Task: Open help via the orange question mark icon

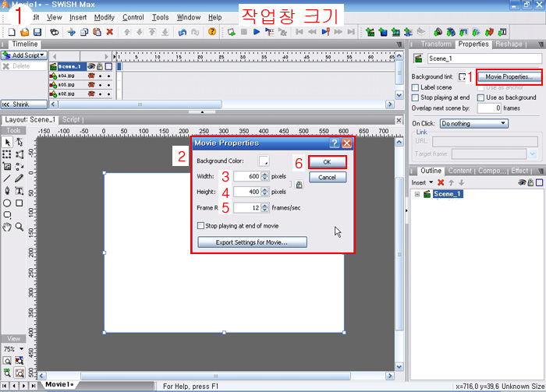Action: (x=212, y=32)
